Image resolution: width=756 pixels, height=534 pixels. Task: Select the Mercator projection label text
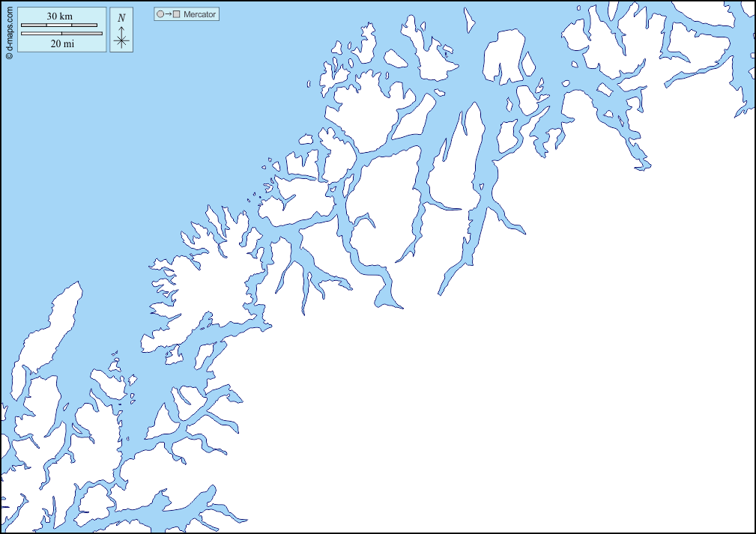point(200,14)
